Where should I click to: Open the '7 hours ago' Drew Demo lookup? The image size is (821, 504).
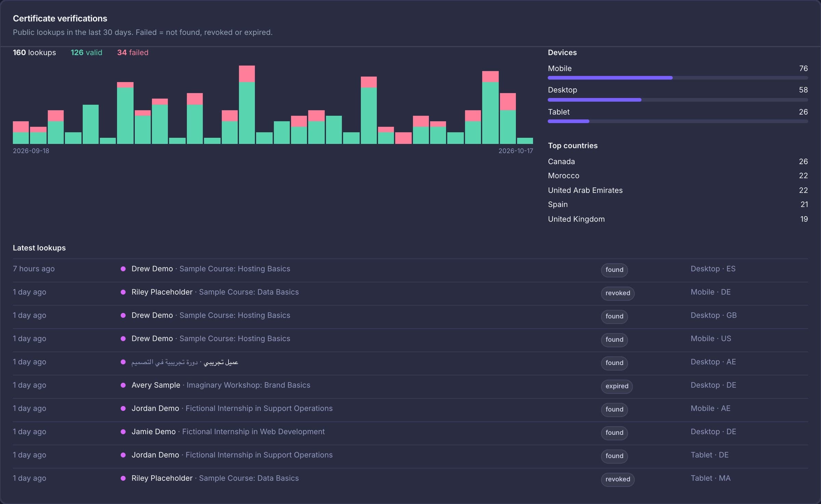click(410, 270)
